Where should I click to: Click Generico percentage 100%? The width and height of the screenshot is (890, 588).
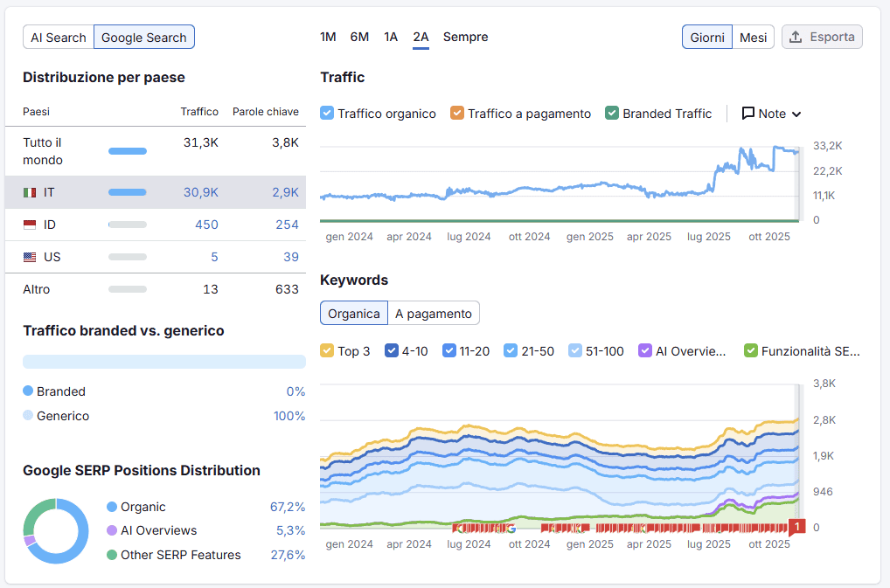pos(289,416)
